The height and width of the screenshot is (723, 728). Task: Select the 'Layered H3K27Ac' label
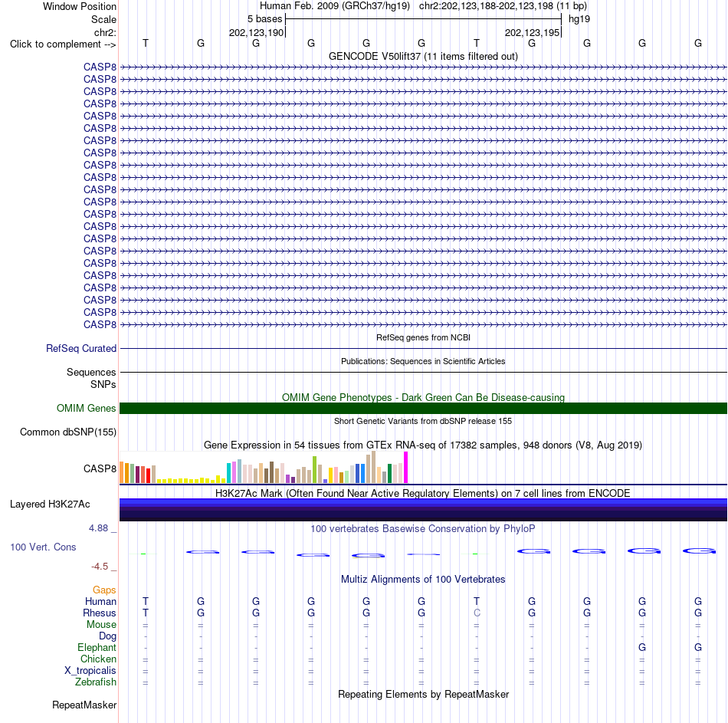point(50,504)
